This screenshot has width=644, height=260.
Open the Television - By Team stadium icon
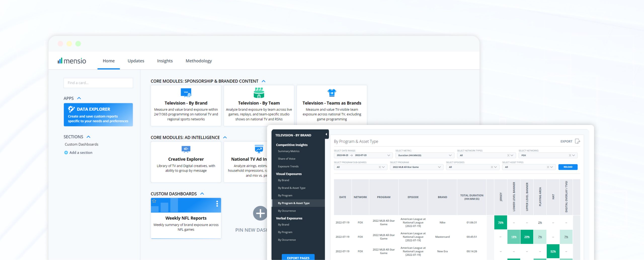click(x=259, y=93)
